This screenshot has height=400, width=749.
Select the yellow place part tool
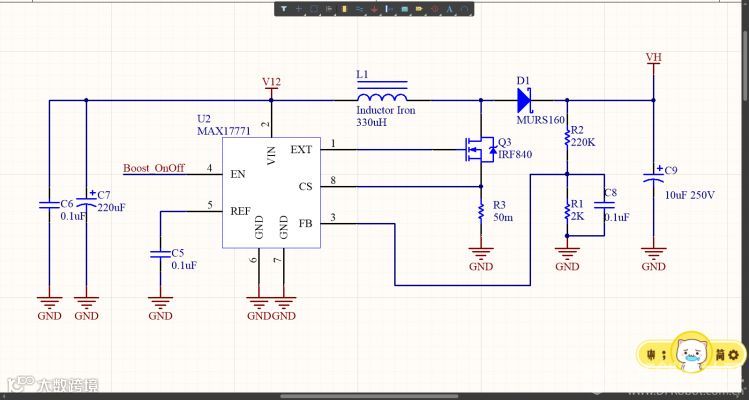coord(344,9)
